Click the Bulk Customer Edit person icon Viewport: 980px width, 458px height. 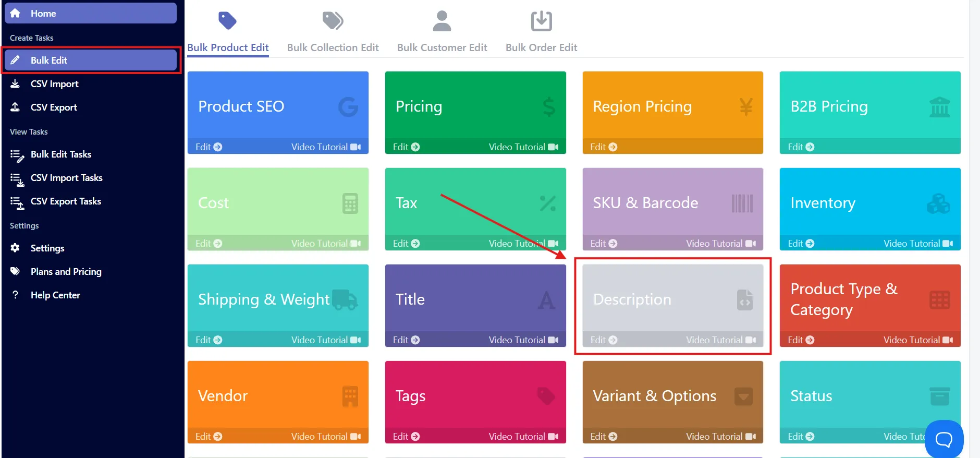click(442, 21)
